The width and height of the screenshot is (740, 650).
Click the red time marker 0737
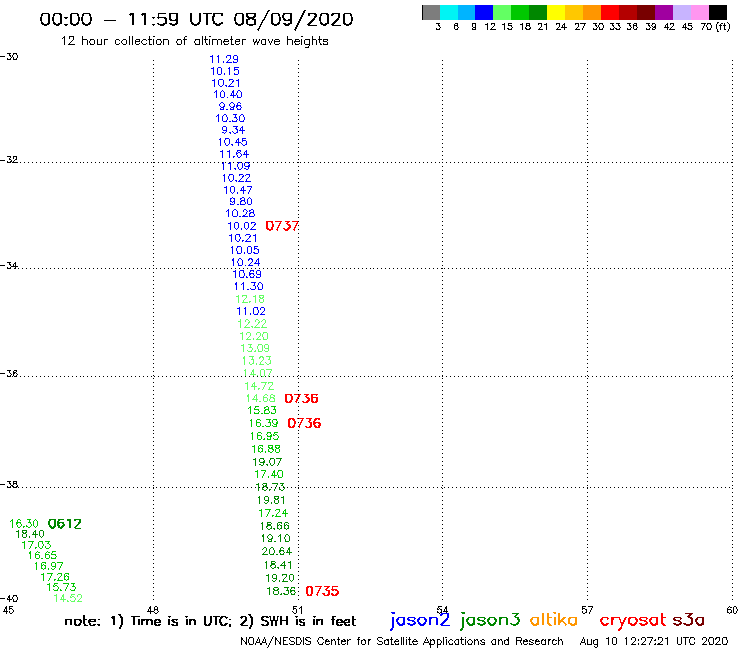(x=282, y=226)
